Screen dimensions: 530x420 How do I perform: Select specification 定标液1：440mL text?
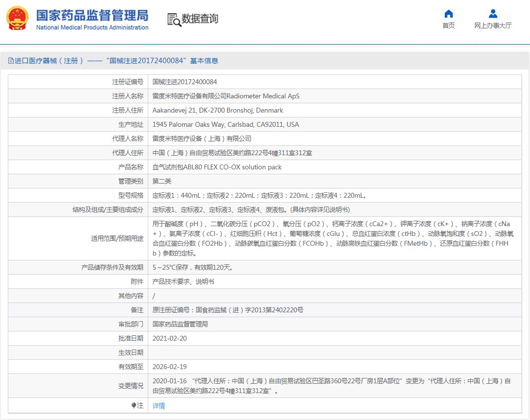259,195
